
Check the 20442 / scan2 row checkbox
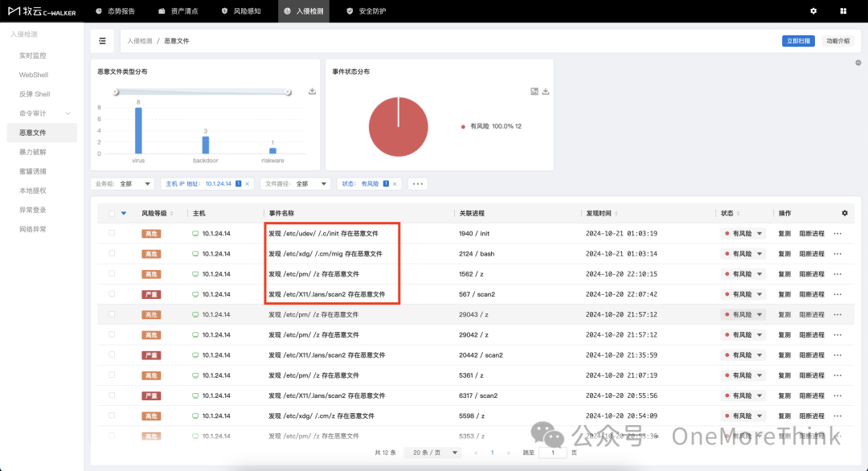point(112,354)
